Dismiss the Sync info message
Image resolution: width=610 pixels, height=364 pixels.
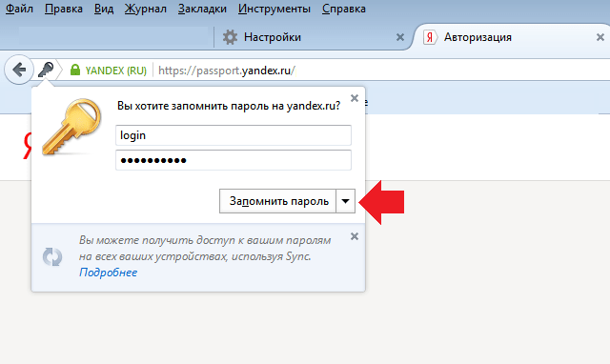(355, 236)
